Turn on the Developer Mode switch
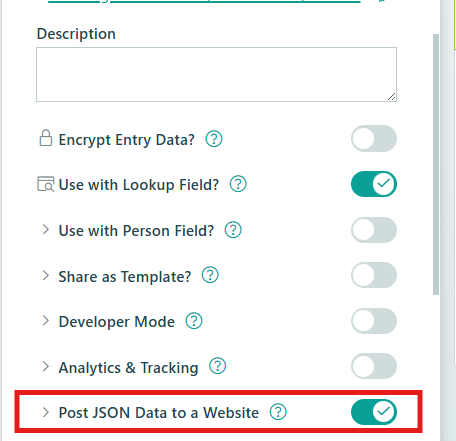The image size is (456, 441). click(x=374, y=321)
